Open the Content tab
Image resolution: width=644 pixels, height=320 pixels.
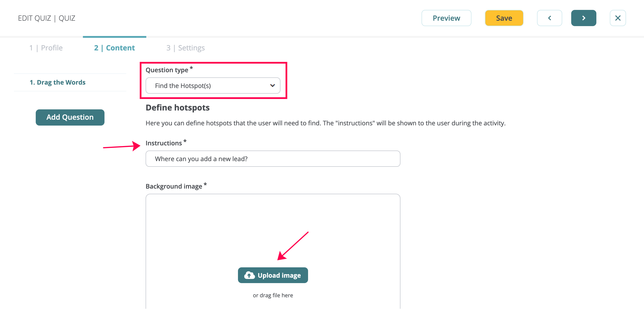[114, 47]
